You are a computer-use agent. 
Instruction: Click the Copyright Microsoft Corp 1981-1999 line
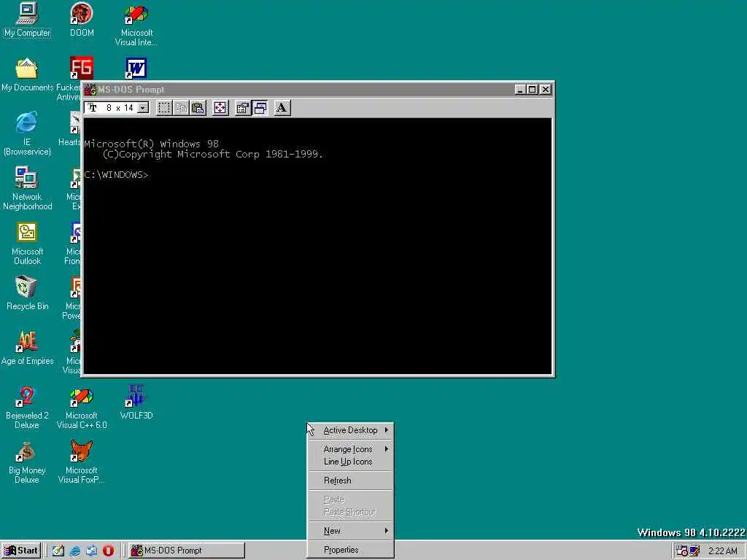tap(213, 155)
